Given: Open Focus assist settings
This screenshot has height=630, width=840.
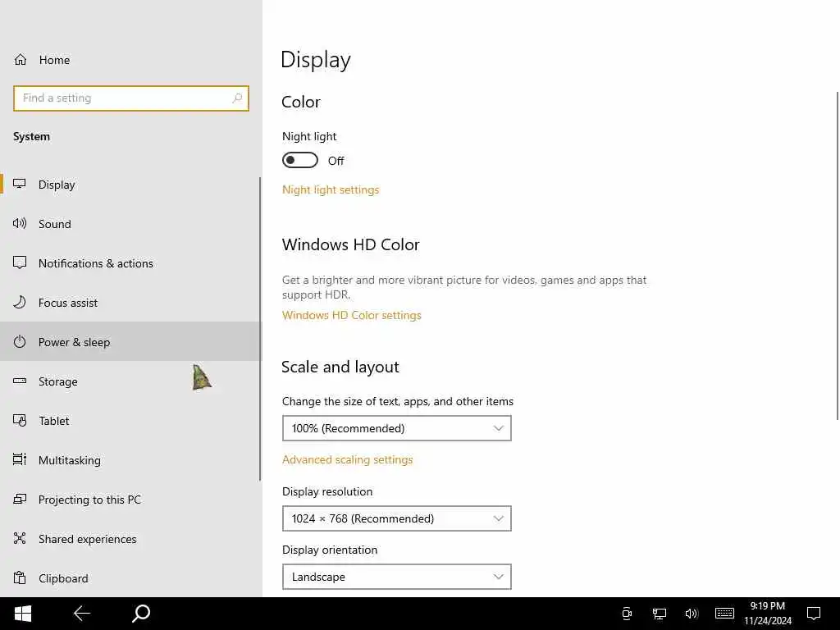Looking at the screenshot, I should (130, 303).
